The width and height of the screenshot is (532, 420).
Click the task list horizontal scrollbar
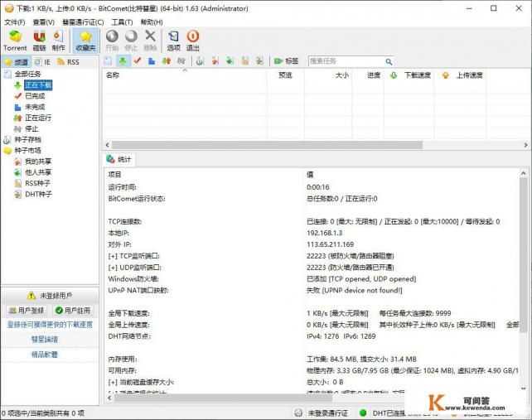click(x=267, y=145)
